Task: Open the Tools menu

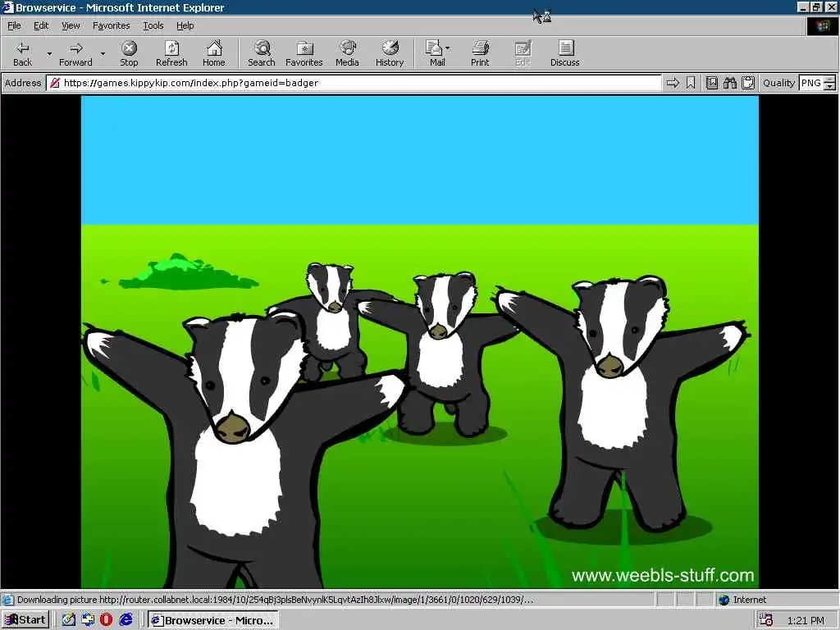Action: click(153, 25)
